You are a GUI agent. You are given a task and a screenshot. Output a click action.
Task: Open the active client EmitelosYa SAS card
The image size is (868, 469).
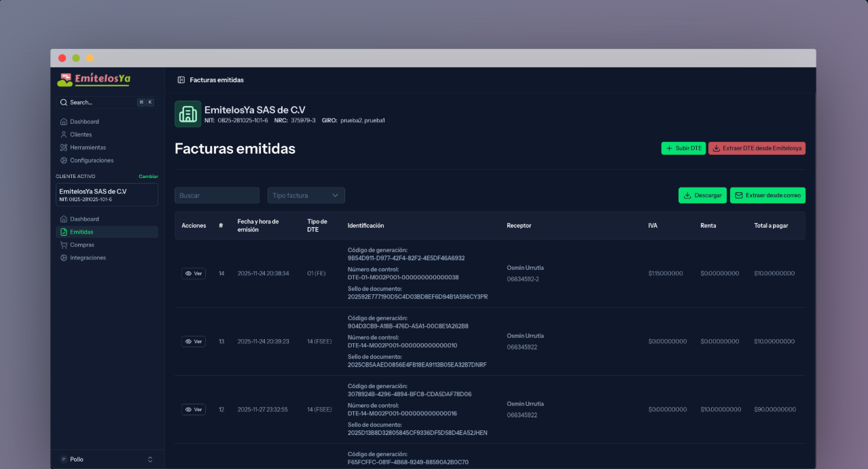pos(107,194)
